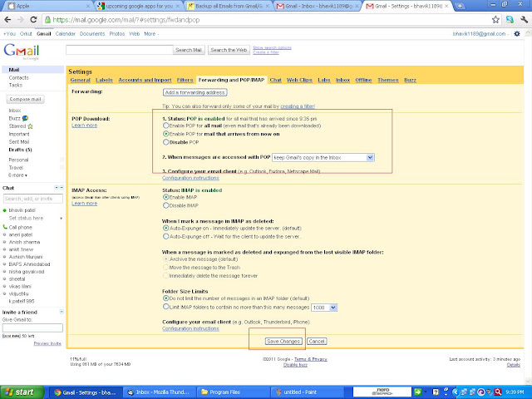Click the Gmail logo

22,52
